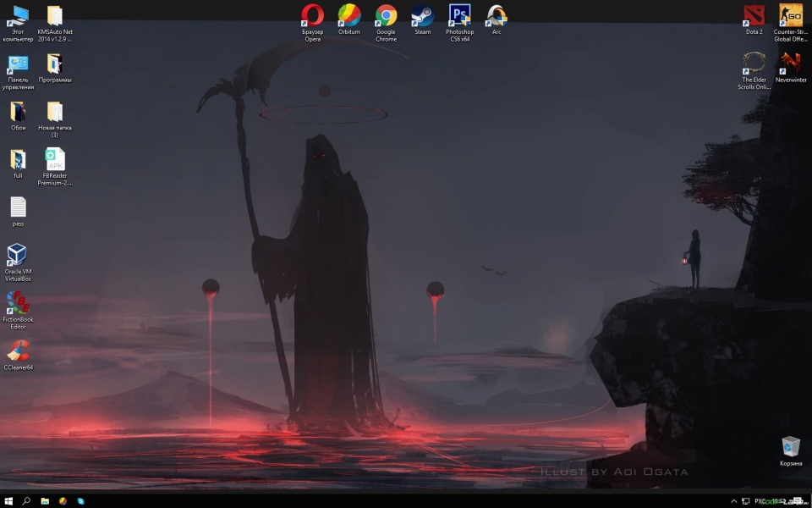Open Skype pinned on the taskbar
Viewport: 812px width, 508px height.
(81, 501)
